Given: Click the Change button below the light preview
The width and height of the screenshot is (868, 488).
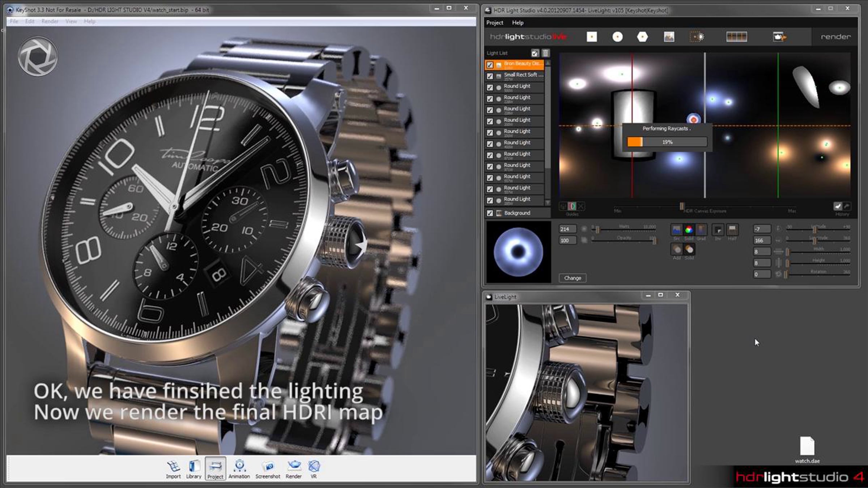Looking at the screenshot, I should tap(573, 278).
